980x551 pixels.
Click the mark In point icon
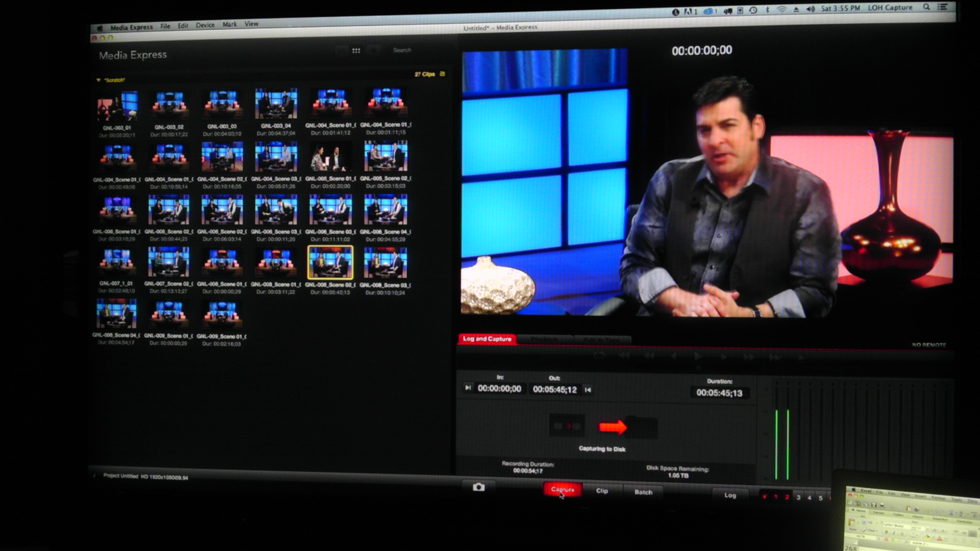click(x=468, y=388)
